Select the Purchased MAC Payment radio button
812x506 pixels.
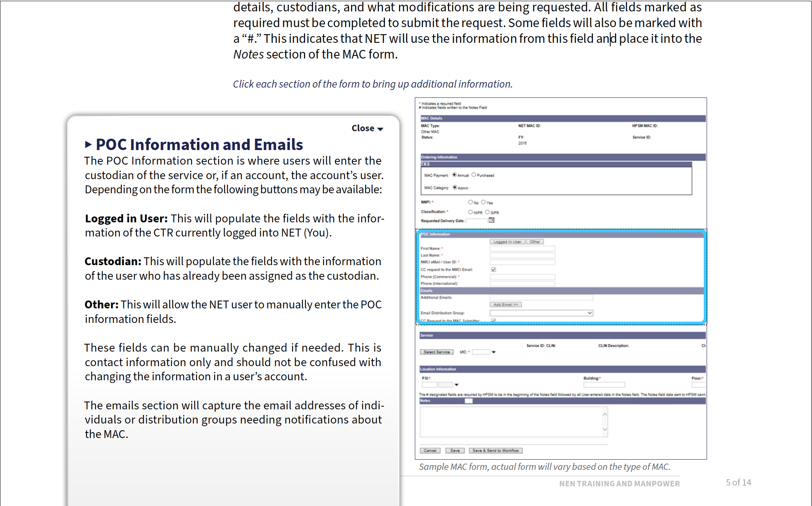coord(474,175)
